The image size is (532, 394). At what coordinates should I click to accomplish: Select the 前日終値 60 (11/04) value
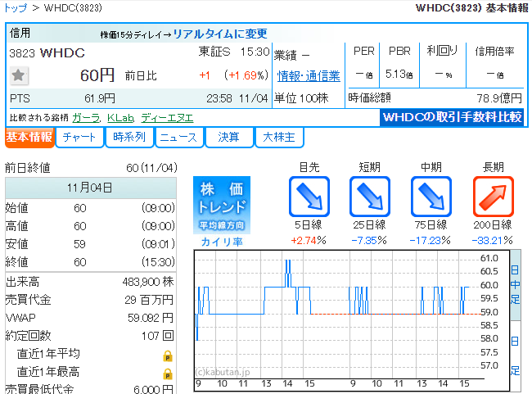151,168
